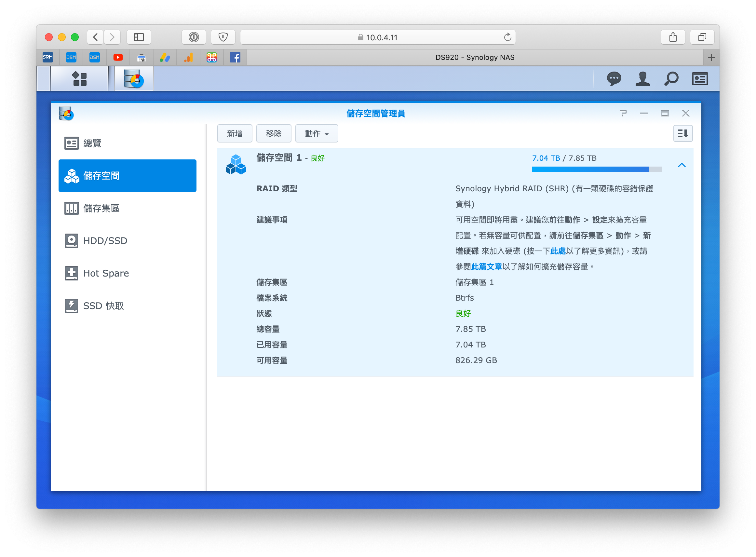Open the second DSM bookmark favicon
The height and width of the screenshot is (557, 756).
pyautogui.click(x=94, y=57)
